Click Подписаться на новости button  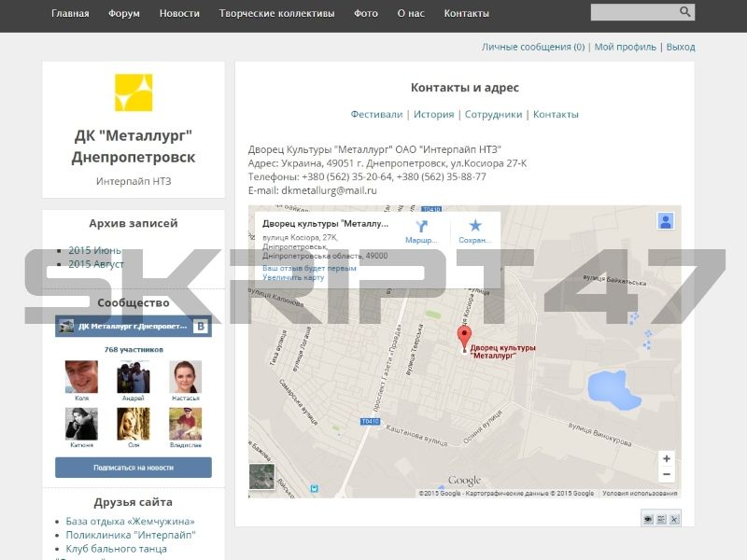tap(134, 468)
